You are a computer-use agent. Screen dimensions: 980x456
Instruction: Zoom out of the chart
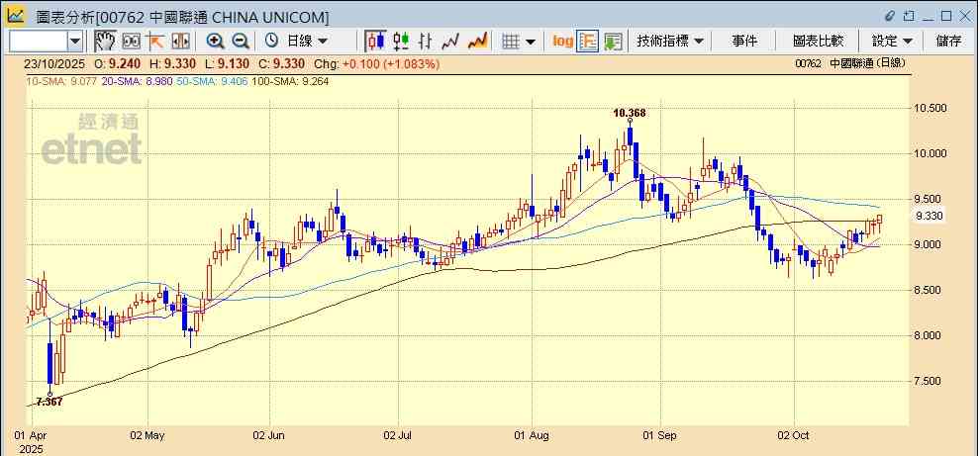[x=240, y=41]
